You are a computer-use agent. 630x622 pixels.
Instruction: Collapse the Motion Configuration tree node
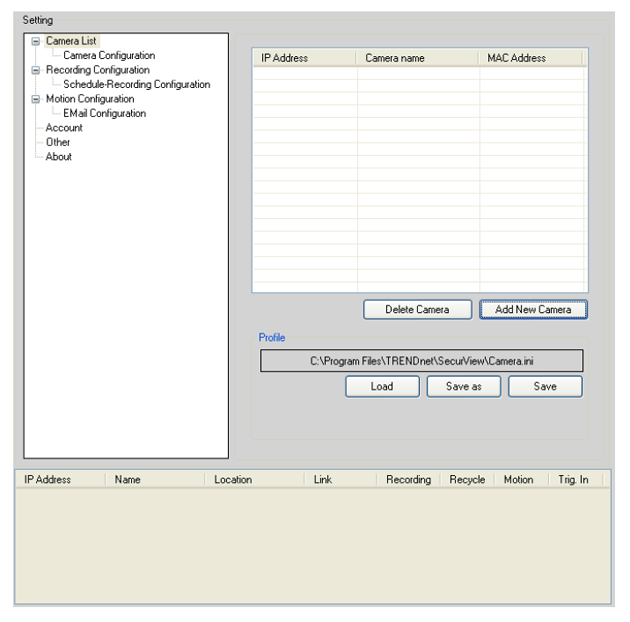pyautogui.click(x=36, y=100)
